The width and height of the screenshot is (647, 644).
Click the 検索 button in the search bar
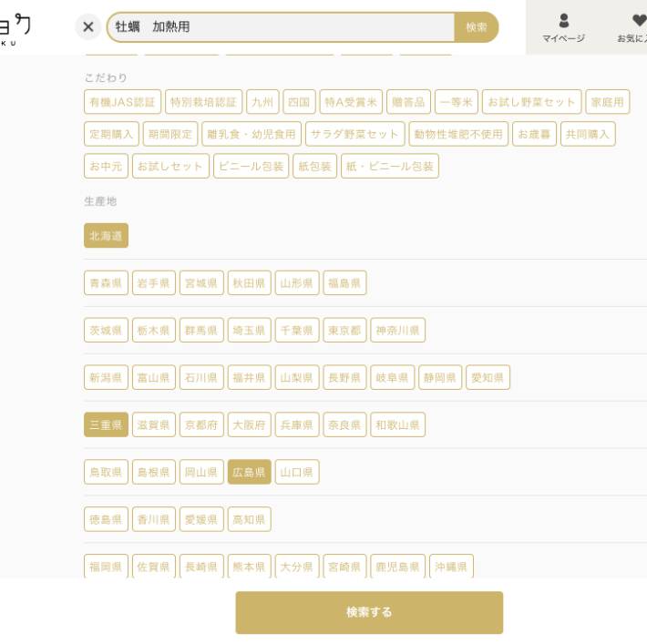(x=477, y=27)
